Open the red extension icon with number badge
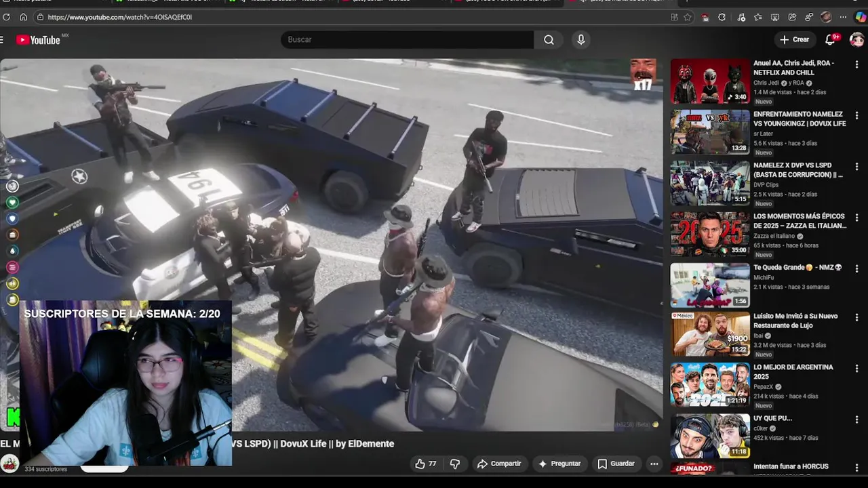868x488 pixels. 705,17
